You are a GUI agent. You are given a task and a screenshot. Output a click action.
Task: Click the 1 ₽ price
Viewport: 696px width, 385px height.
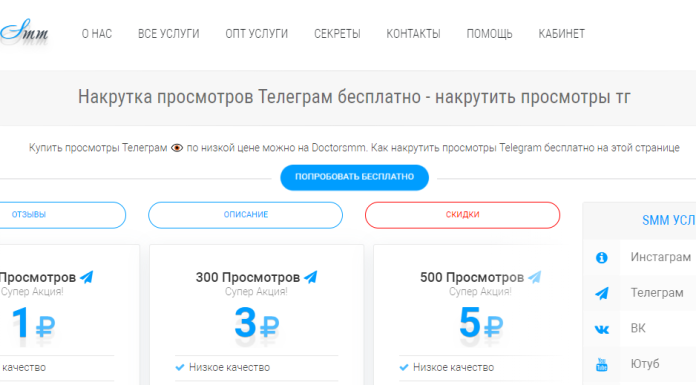[x=33, y=323]
